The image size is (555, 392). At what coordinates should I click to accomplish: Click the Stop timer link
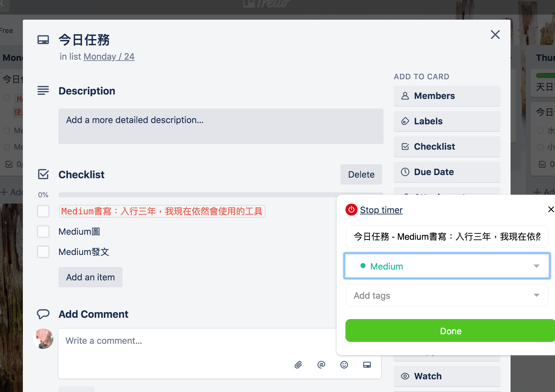point(381,210)
